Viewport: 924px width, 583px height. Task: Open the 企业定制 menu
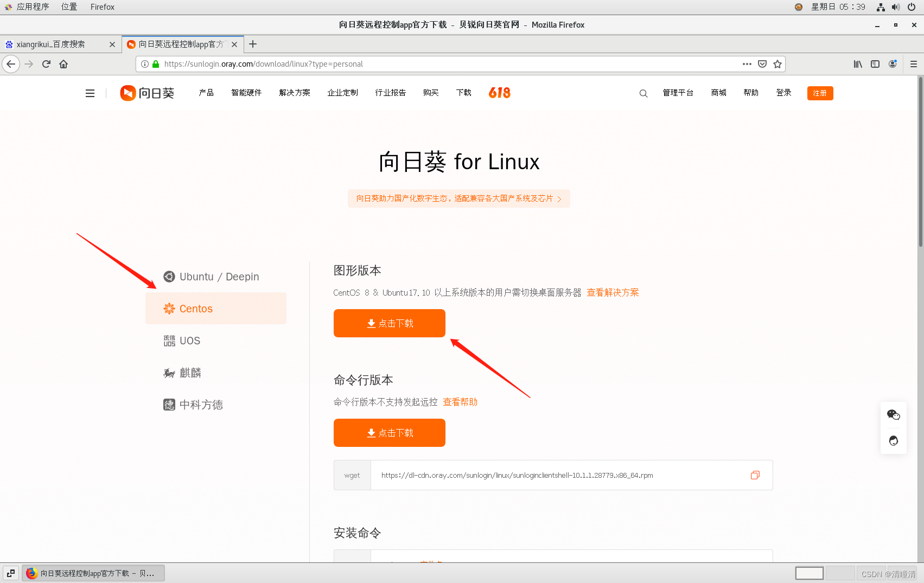coord(342,93)
